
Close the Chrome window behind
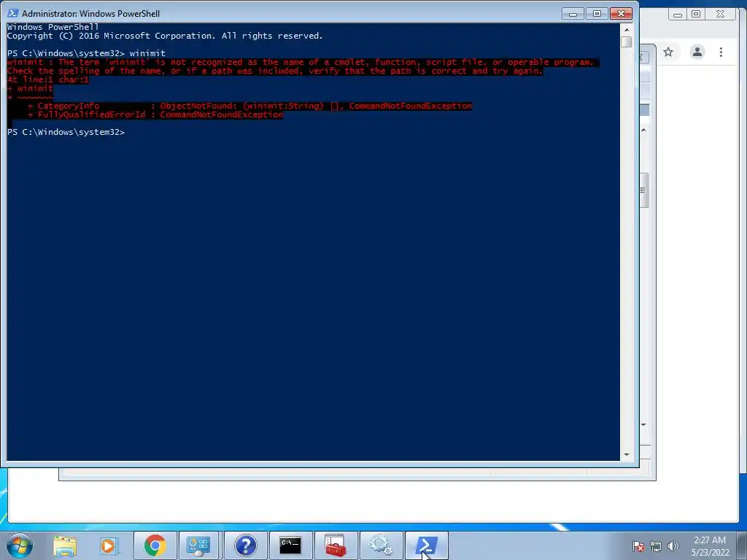[721, 15]
